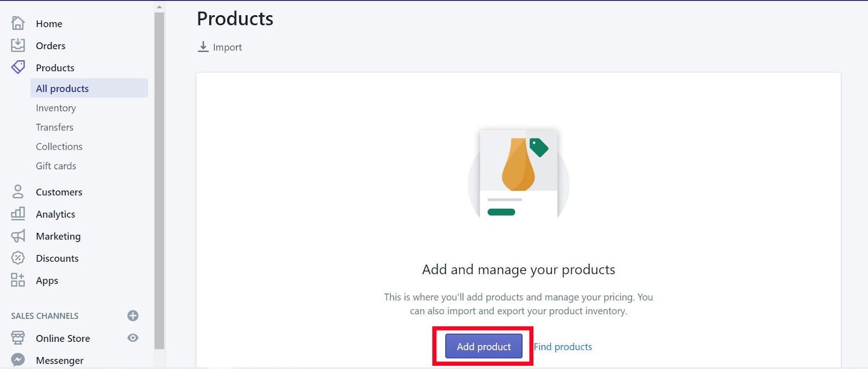
Task: Open the Inventory submenu item
Action: click(x=56, y=108)
